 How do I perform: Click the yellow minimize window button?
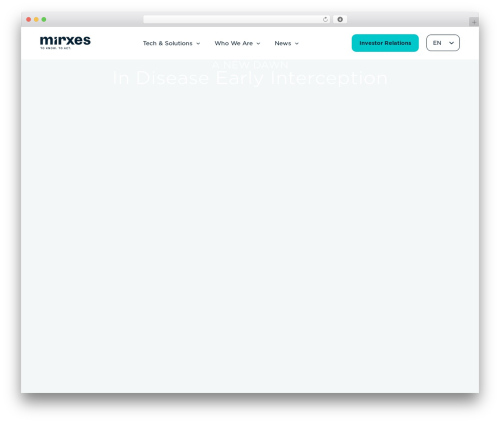(x=36, y=19)
